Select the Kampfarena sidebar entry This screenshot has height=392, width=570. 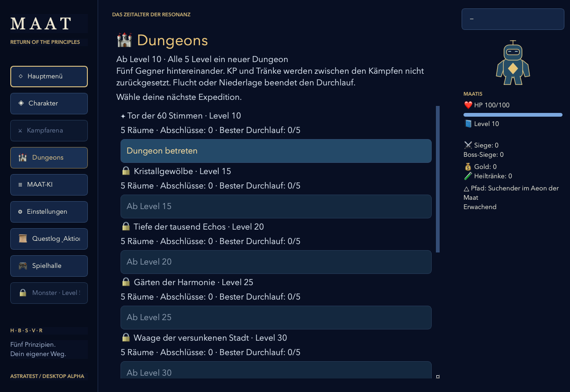click(49, 131)
